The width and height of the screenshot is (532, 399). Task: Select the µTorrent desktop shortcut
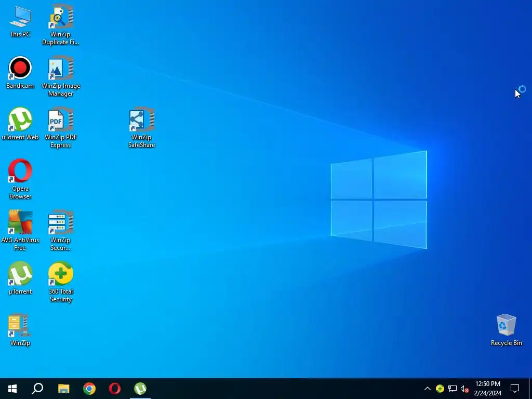[20, 278]
